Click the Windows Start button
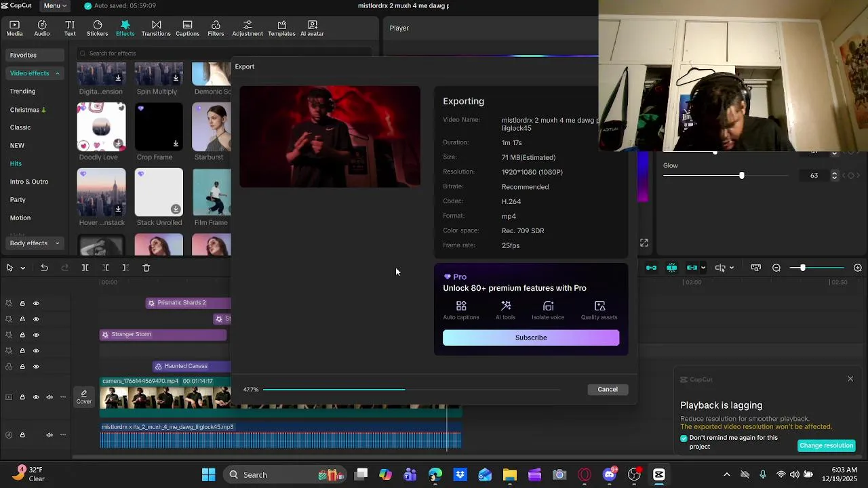Image resolution: width=868 pixels, height=488 pixels. pos(208,474)
